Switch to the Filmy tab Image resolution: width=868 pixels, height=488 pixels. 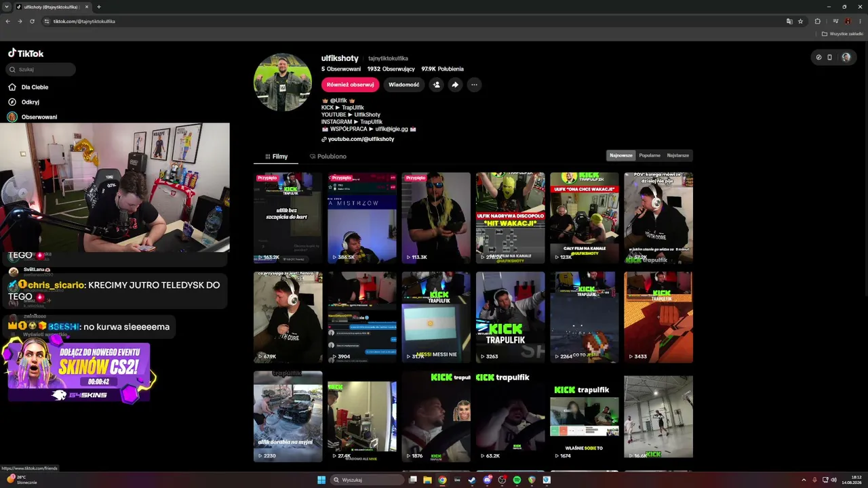point(276,157)
